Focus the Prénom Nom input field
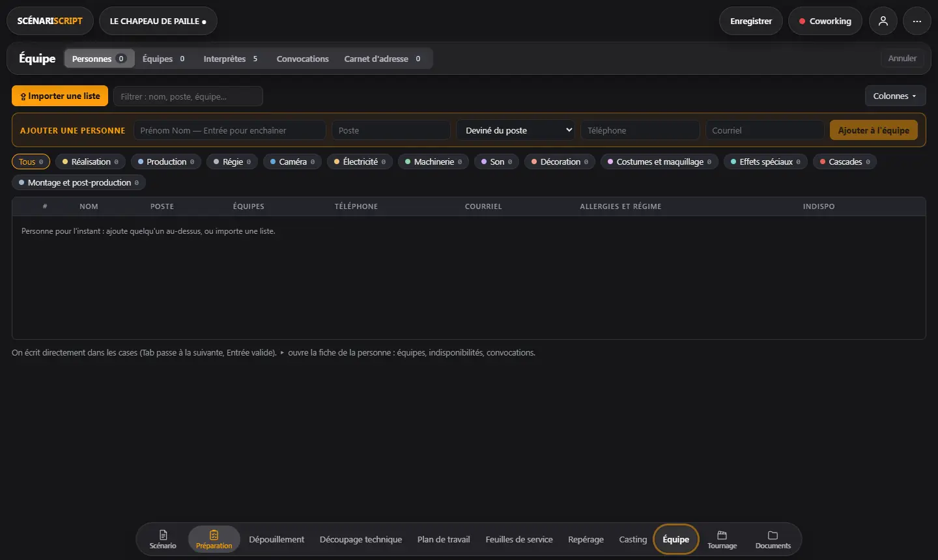 point(230,130)
